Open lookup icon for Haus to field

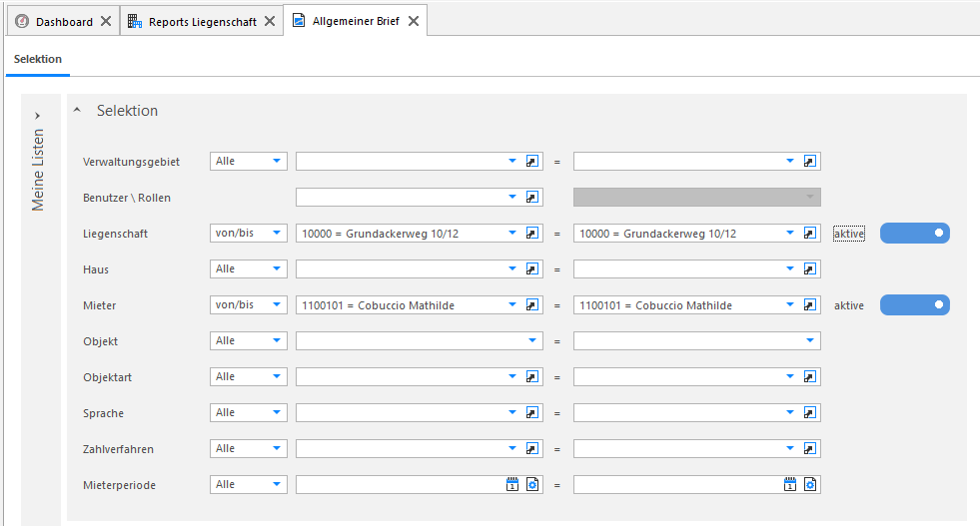click(x=809, y=269)
